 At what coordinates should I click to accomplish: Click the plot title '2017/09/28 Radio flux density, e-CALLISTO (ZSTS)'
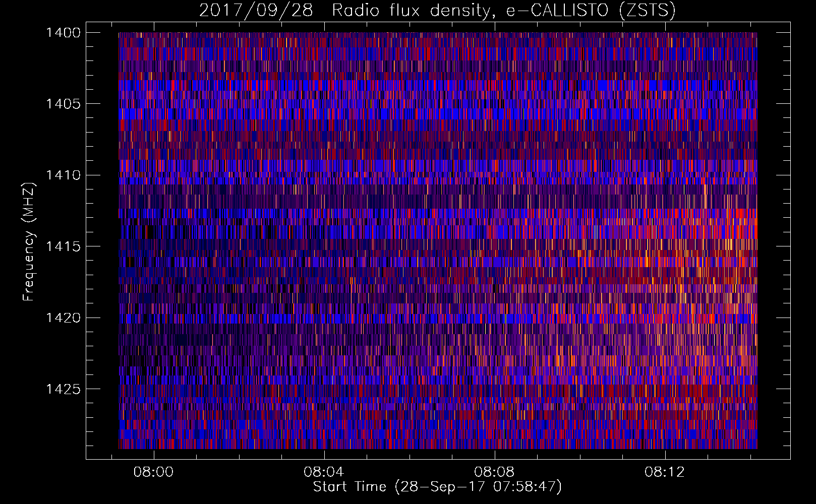pos(437,11)
